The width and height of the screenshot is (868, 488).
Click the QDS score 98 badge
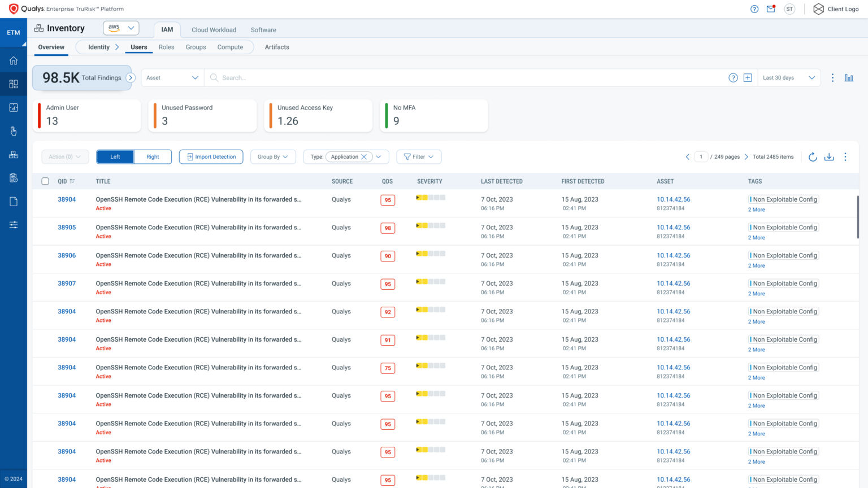(x=388, y=228)
